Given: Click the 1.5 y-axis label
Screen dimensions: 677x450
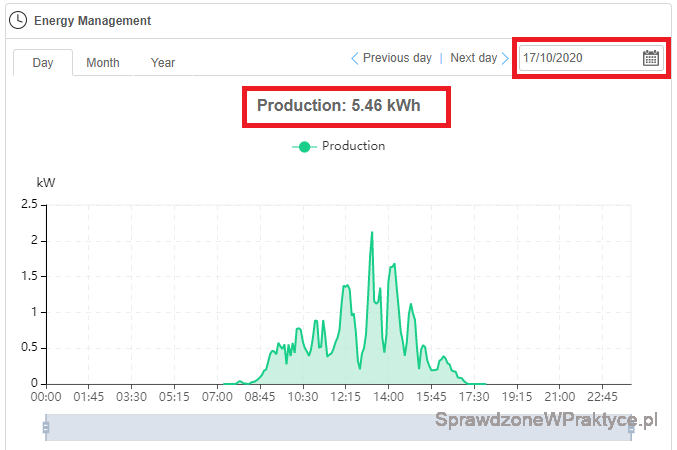Looking at the screenshot, I should pyautogui.click(x=29, y=276).
